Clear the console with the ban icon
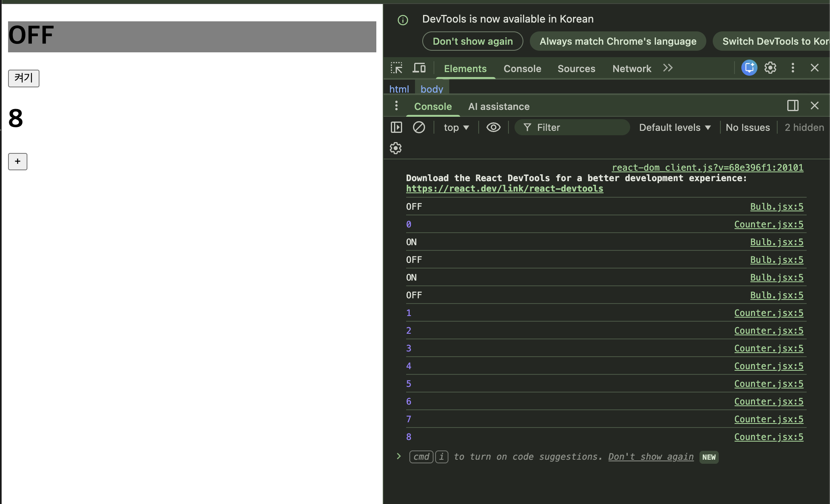 [419, 128]
